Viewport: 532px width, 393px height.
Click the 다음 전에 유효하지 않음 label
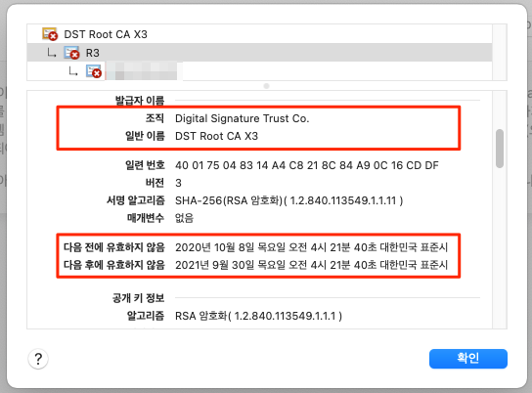(x=114, y=247)
